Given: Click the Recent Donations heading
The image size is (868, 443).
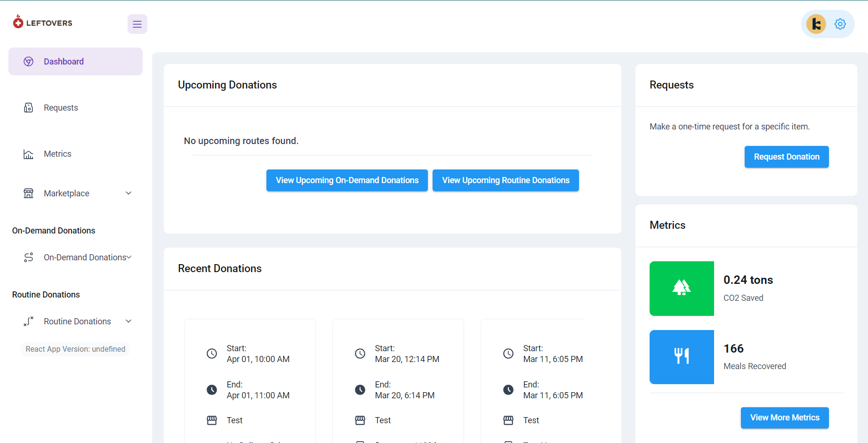Looking at the screenshot, I should click(220, 268).
